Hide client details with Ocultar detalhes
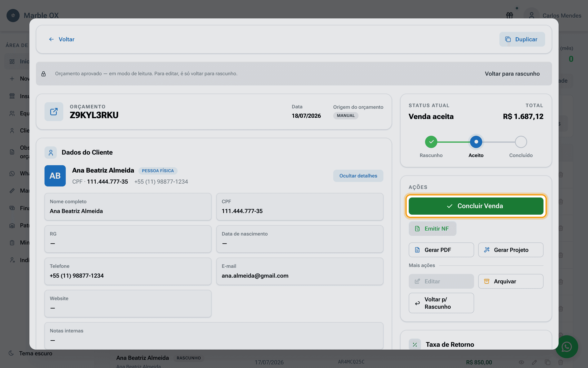The height and width of the screenshot is (368, 588). [x=358, y=176]
